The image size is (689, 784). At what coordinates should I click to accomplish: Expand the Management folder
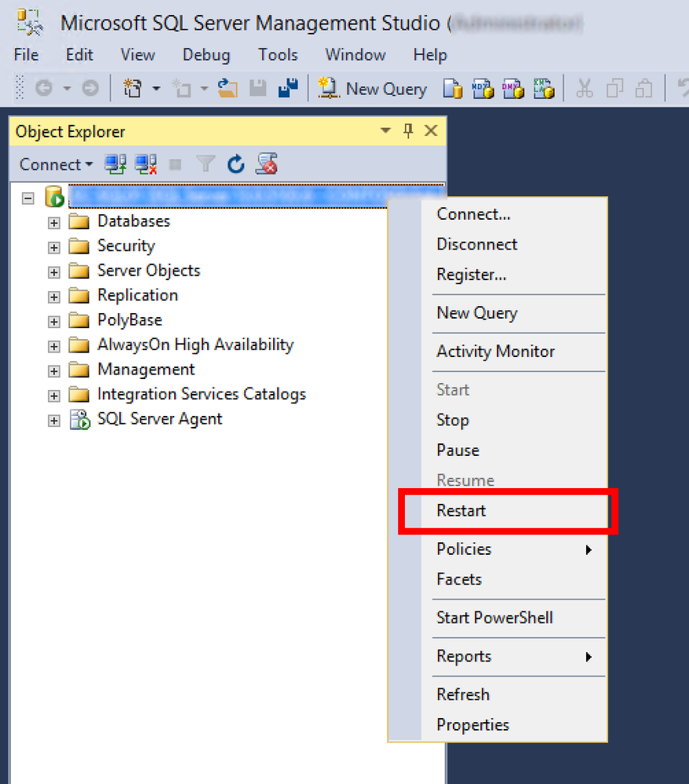tap(54, 371)
